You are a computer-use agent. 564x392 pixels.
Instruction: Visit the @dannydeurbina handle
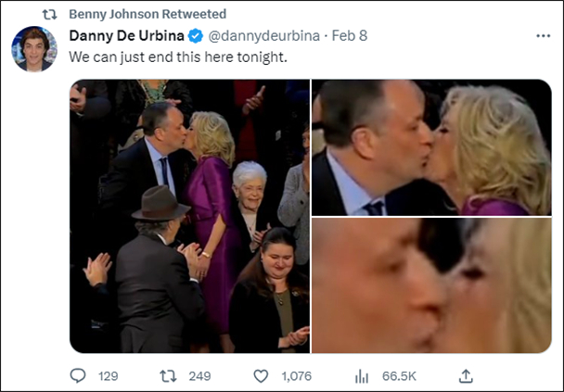click(264, 36)
